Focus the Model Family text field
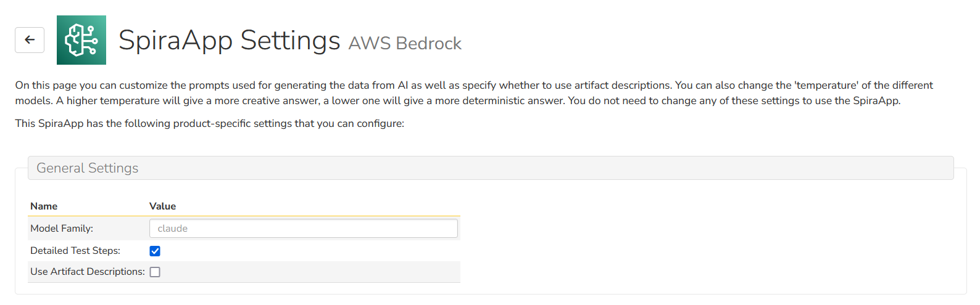This screenshot has width=980, height=305. 303,229
